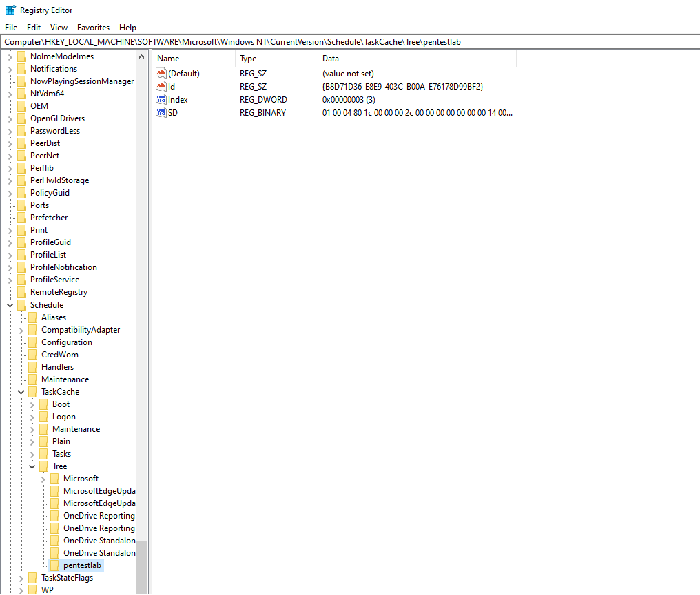Collapse the Schedule tree node
Screen dimensions: 700x595
point(10,305)
